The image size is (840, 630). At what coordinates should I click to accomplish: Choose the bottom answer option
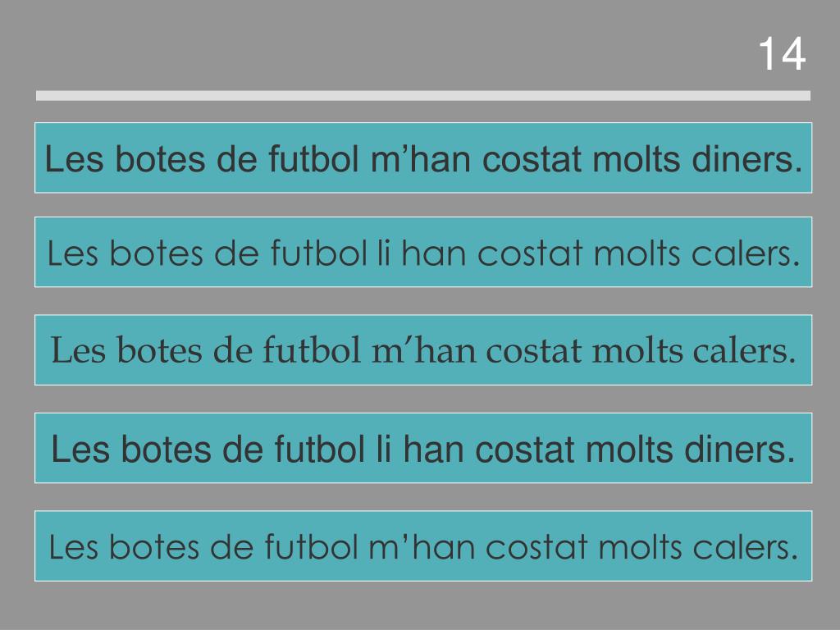(x=423, y=546)
